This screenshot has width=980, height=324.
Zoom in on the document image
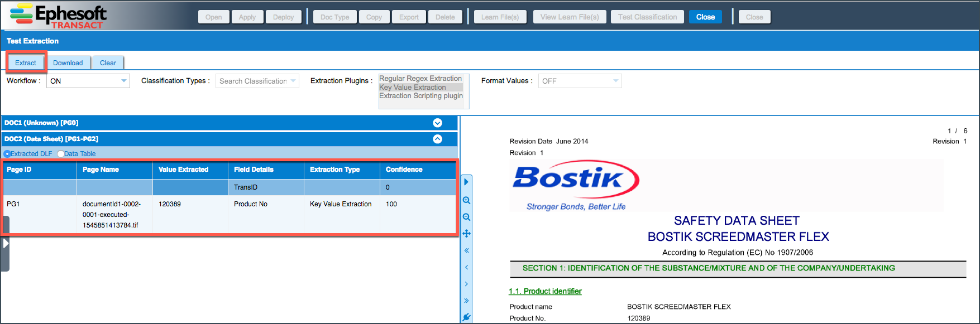466,200
